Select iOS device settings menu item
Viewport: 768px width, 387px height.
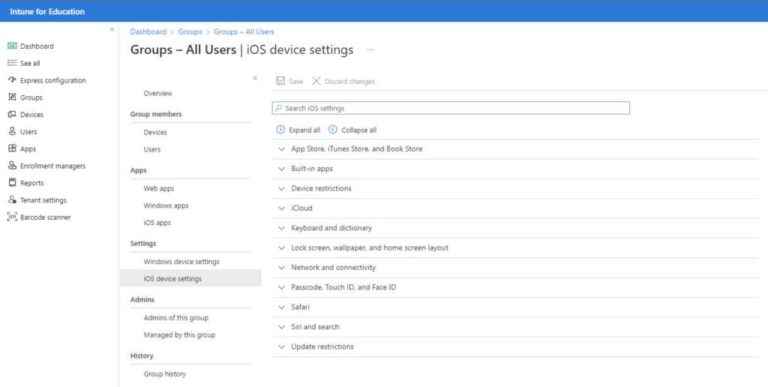click(191, 278)
